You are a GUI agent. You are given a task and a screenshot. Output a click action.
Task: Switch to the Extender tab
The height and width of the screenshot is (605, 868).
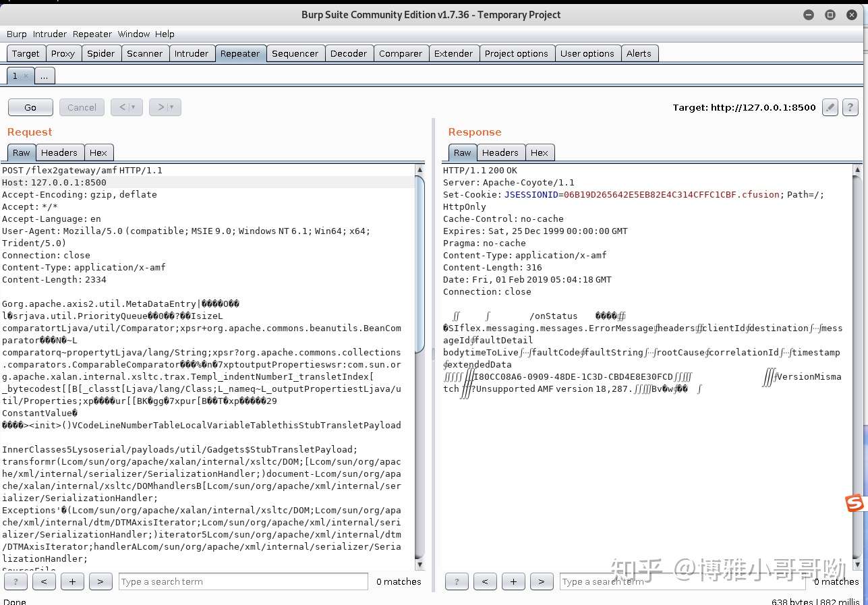454,53
